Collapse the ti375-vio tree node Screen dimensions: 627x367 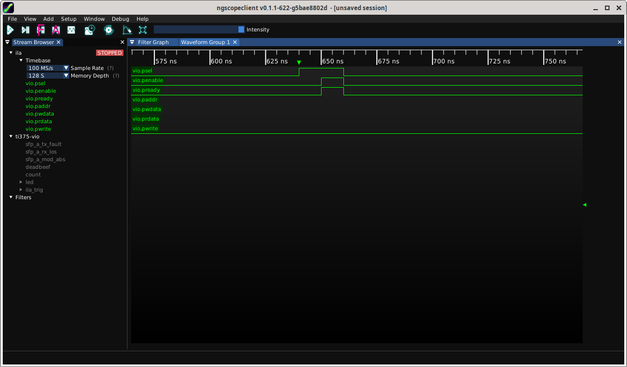tap(11, 136)
